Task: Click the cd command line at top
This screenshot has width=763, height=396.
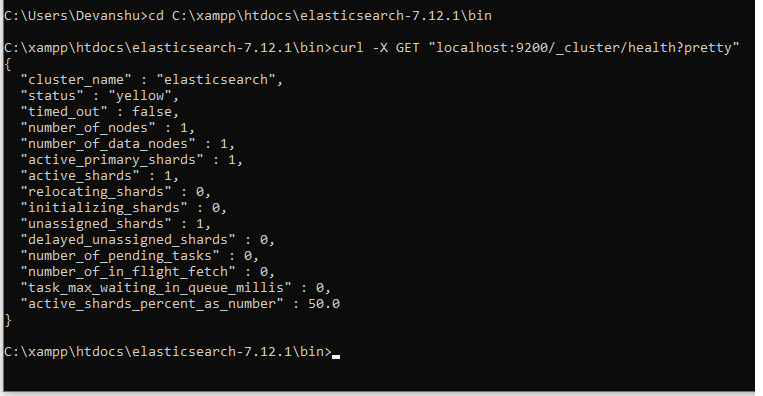Action: (248, 16)
